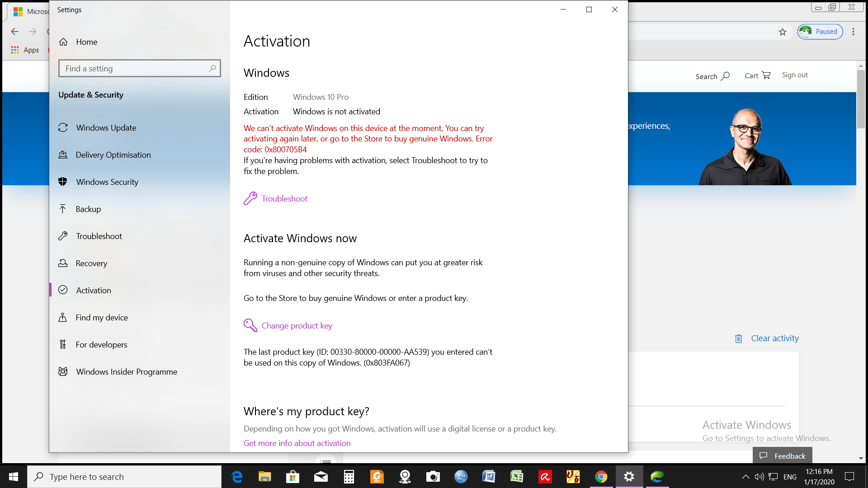This screenshot has height=488, width=868.
Task: Open network icon in system tray
Action: tap(773, 477)
